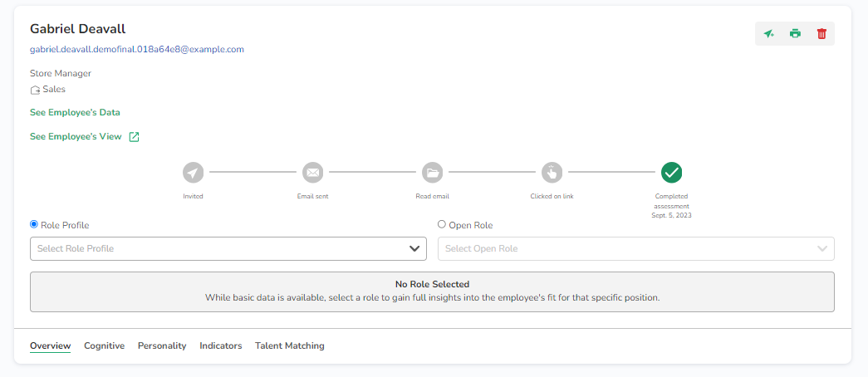Screen dimensions: 868x377
Task: Click the green Completed assessment checkmark
Action: click(x=671, y=173)
